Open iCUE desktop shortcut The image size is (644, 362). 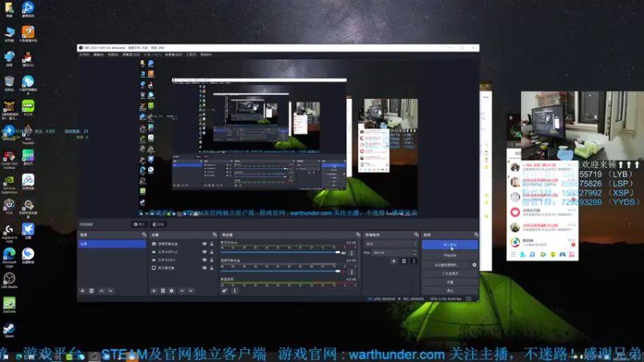[x=9, y=206]
